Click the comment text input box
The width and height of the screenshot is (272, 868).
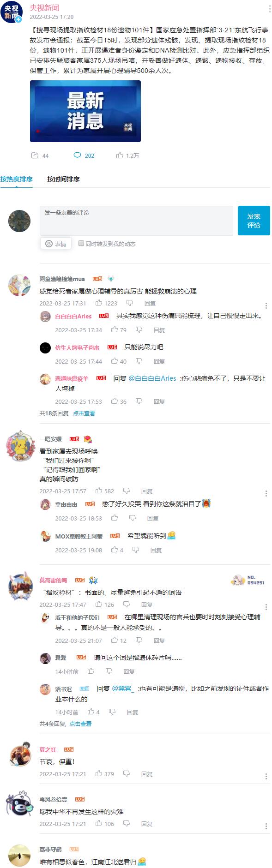pyautogui.click(x=136, y=221)
